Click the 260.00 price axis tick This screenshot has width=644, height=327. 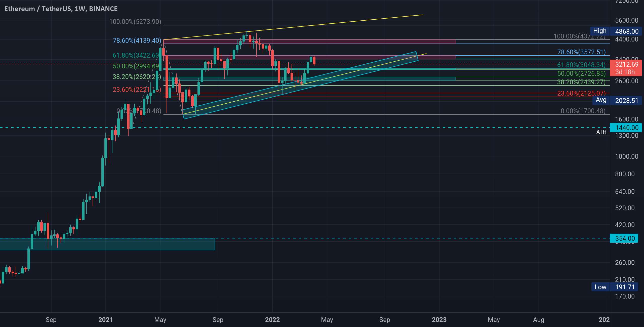[625, 263]
